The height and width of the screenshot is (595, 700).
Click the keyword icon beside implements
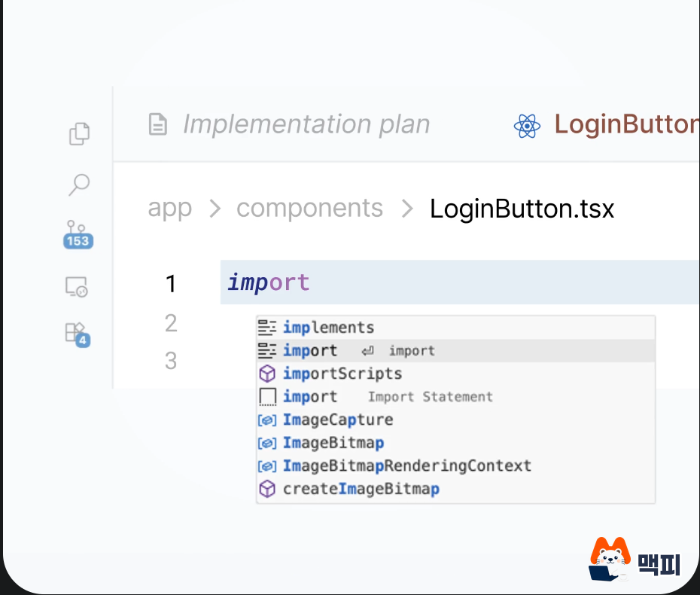pos(267,328)
